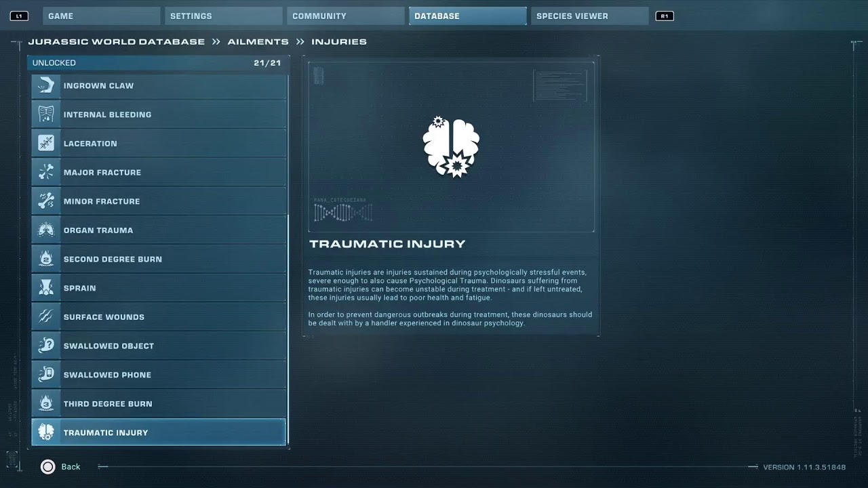Click the Traumatic Injury heading
Screen dimensions: 868x488
pyautogui.click(x=387, y=244)
